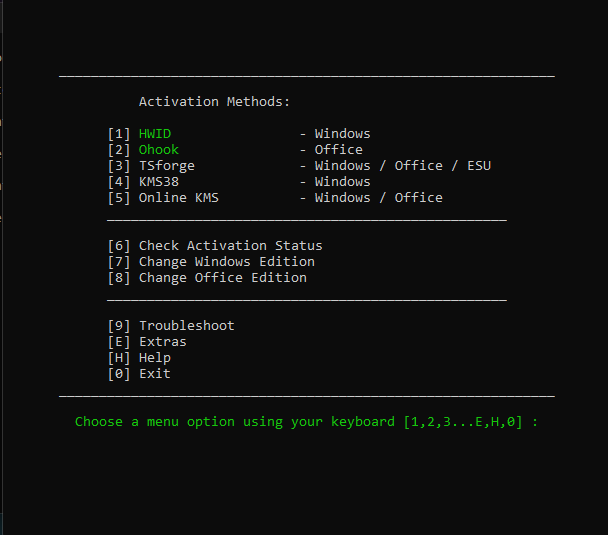This screenshot has width=608, height=535.
Task: Pick the Online KMS option
Action: (178, 198)
